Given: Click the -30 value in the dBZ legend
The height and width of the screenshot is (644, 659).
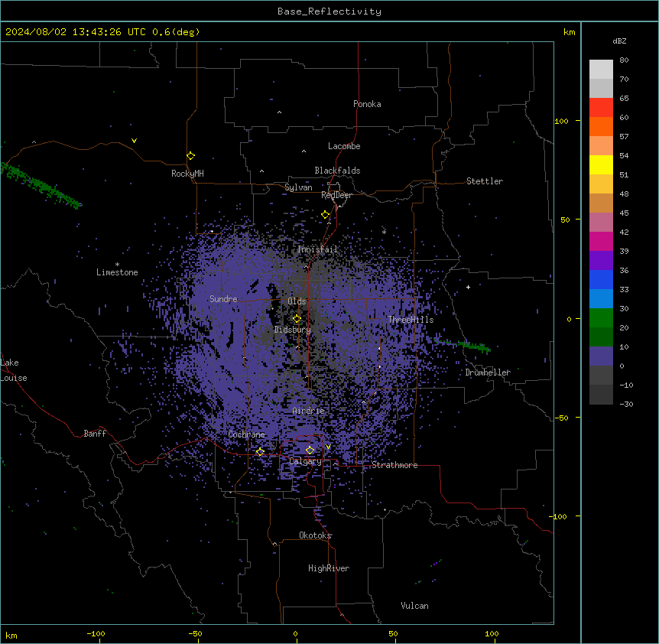Looking at the screenshot, I should tap(626, 405).
